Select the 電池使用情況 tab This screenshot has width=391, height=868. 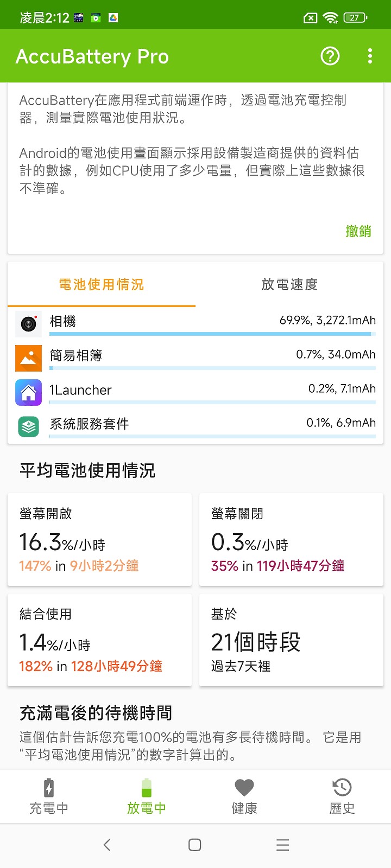point(102,284)
